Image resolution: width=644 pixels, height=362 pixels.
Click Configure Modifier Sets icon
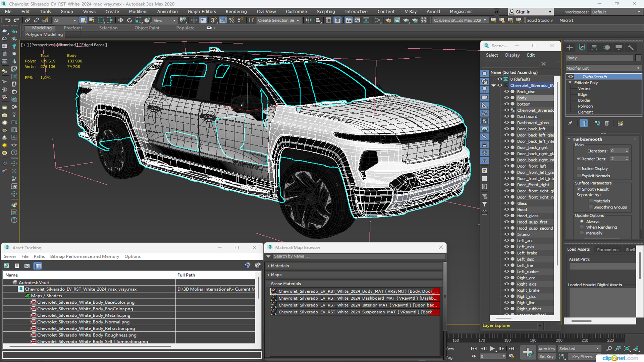621,123
